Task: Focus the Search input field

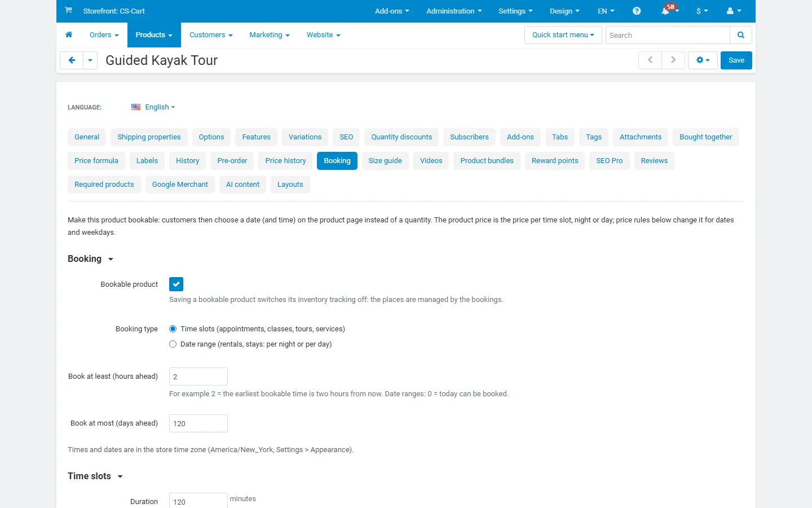Action: [x=668, y=35]
